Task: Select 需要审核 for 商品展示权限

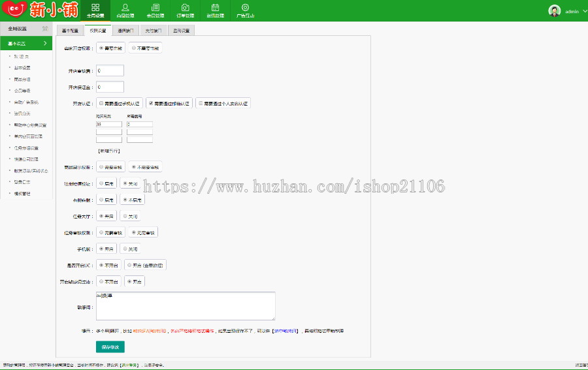Action: point(101,167)
